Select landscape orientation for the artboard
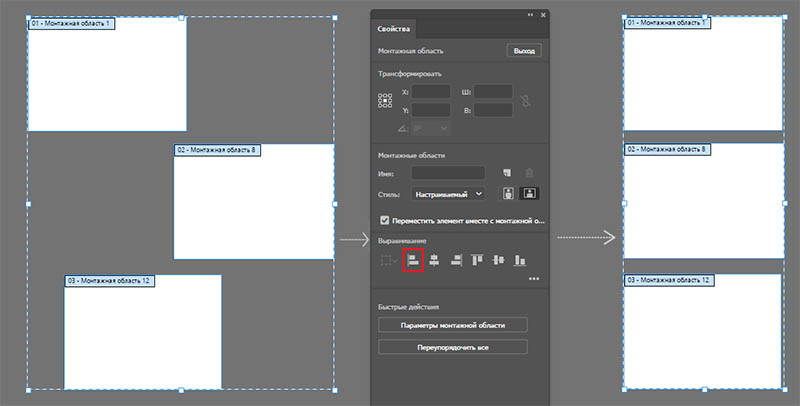The height and width of the screenshot is (406, 800). pyautogui.click(x=529, y=193)
